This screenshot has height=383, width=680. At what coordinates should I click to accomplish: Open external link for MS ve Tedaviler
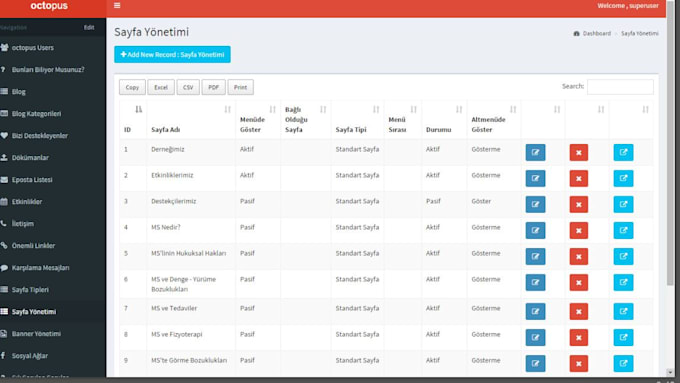623,311
